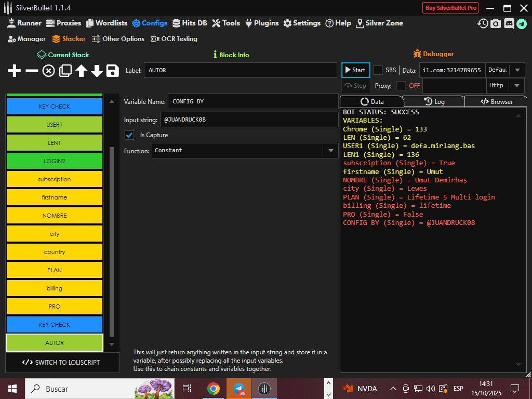Open the Telegram icon in top right
This screenshot has width=532, height=399.
(521, 23)
